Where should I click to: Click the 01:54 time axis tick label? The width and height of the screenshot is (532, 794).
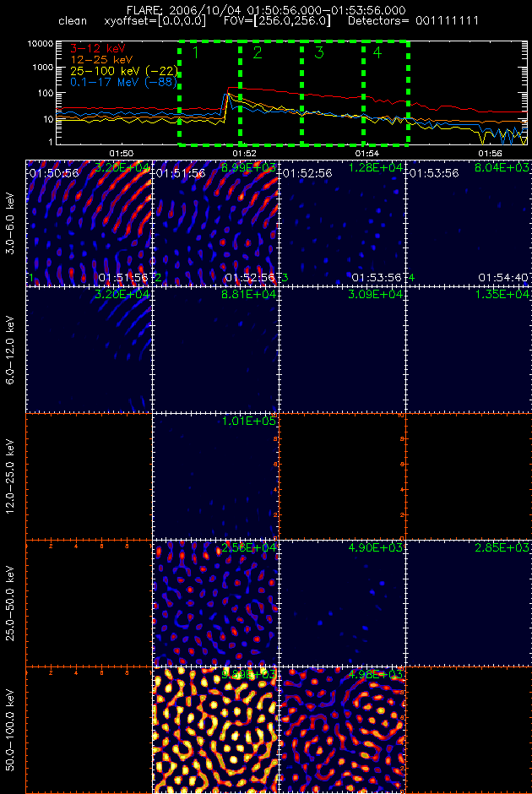pyautogui.click(x=367, y=154)
